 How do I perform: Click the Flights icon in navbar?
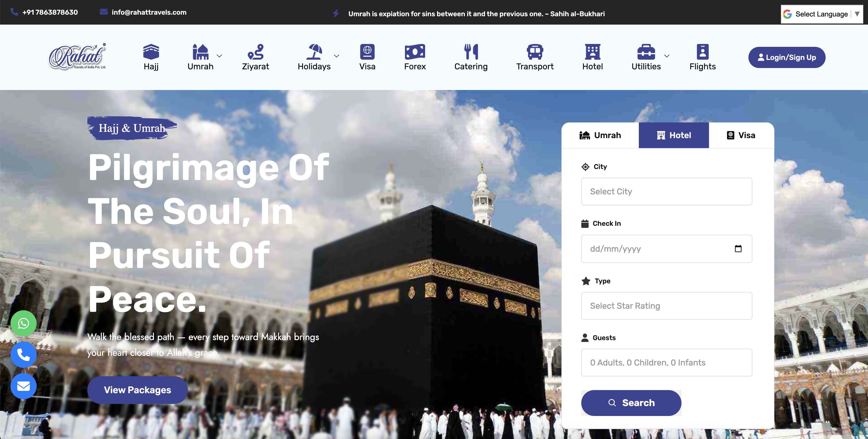coord(703,51)
